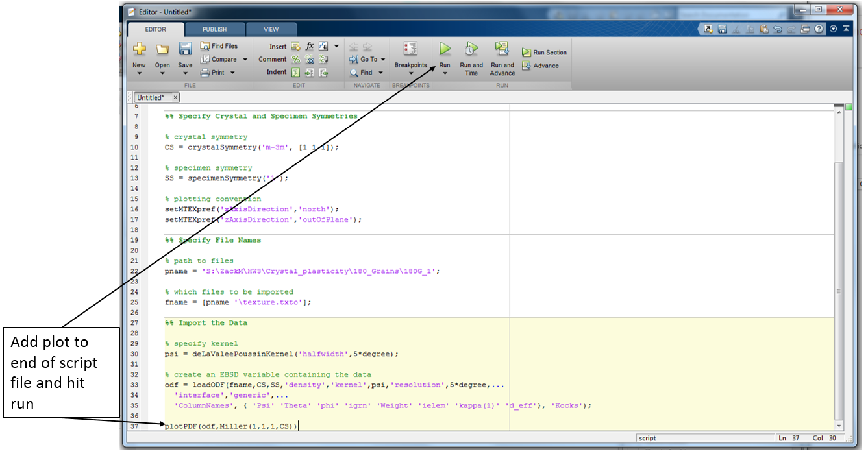
Task: Click the Paste clipboard icon in quick access
Action: click(765, 29)
